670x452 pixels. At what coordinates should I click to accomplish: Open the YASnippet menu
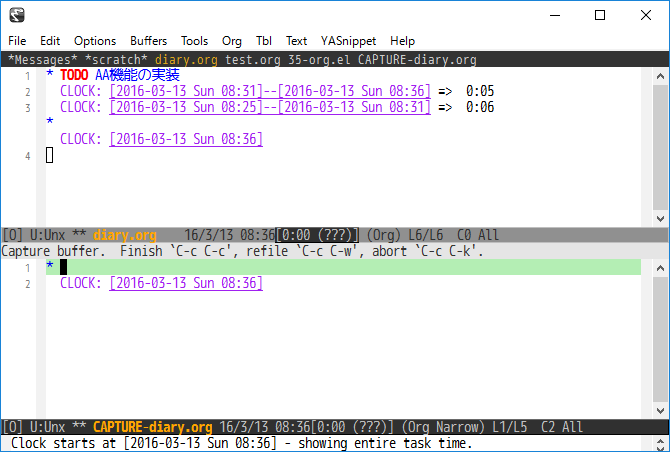tap(348, 41)
